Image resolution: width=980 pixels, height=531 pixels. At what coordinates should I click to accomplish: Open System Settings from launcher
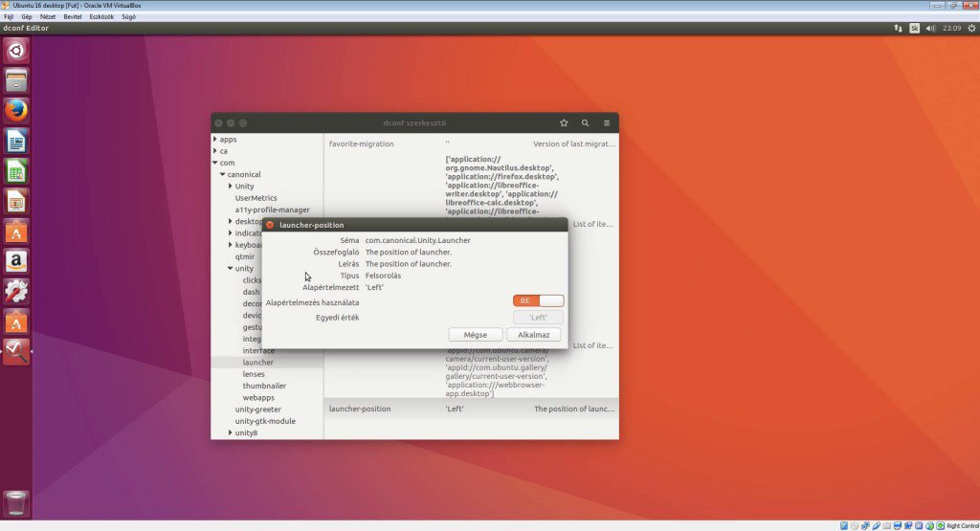[x=16, y=292]
